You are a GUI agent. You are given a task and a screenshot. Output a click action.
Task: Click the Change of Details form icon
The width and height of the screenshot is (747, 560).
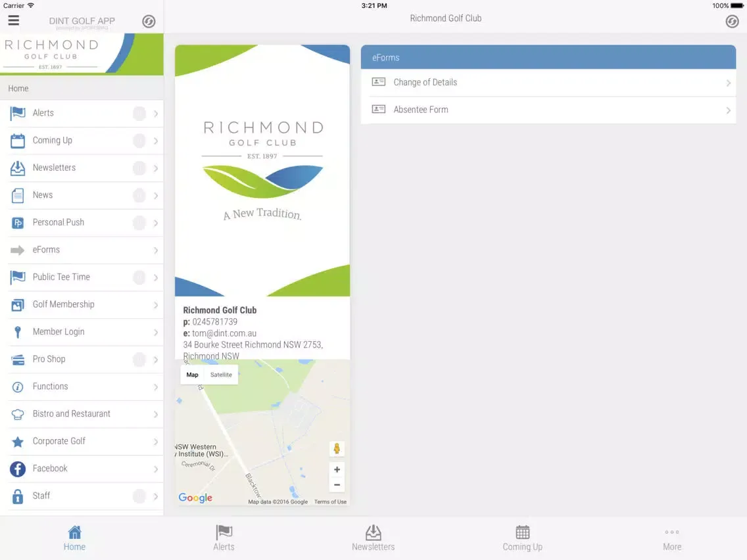click(378, 82)
